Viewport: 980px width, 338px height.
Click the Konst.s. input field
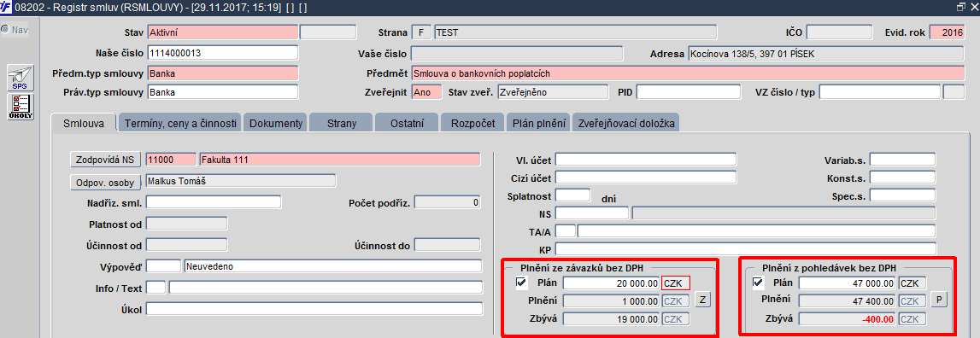tap(902, 177)
